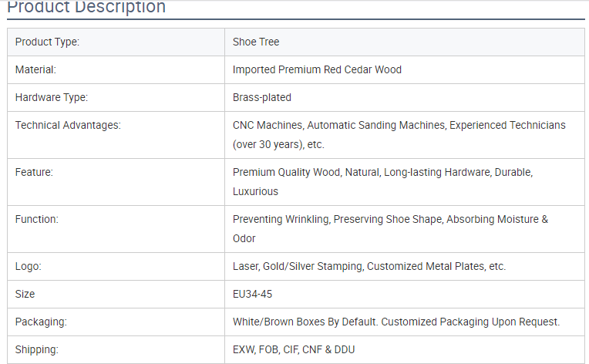
Task: Click the "Technical Advantages:" label
Action: click(x=68, y=125)
